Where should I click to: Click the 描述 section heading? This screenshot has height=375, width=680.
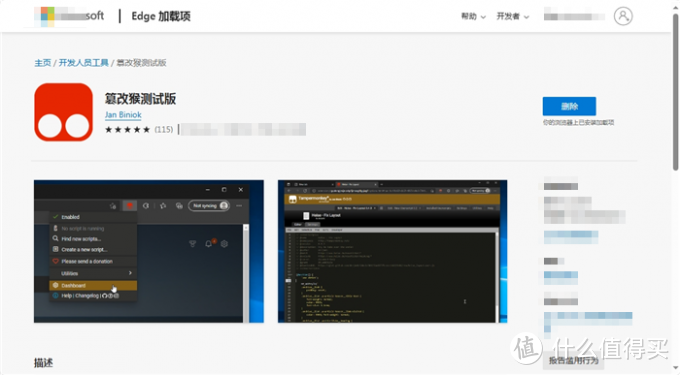(x=43, y=363)
